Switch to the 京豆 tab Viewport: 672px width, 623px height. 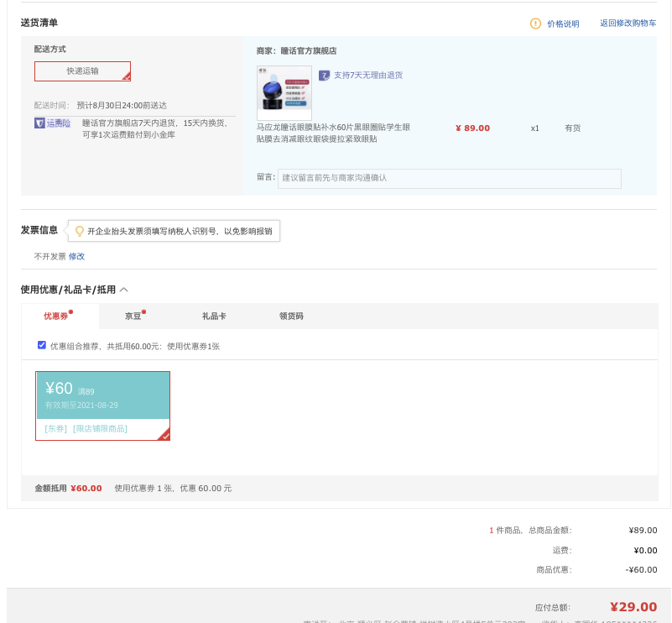(x=133, y=317)
